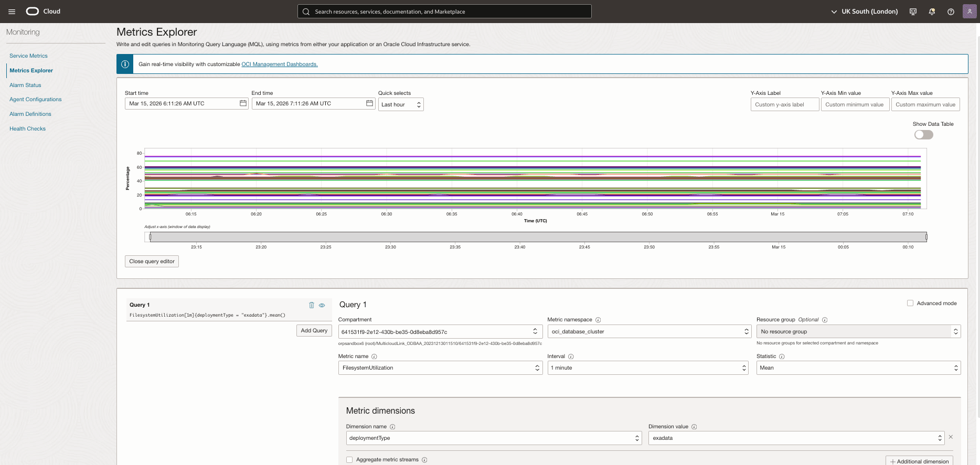The width and height of the screenshot is (980, 465).
Task: Open the Compartment dropdown
Action: tap(440, 331)
